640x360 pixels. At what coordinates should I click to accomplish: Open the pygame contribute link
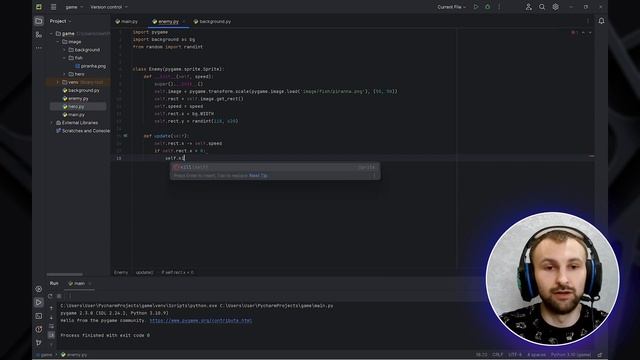pos(201,320)
